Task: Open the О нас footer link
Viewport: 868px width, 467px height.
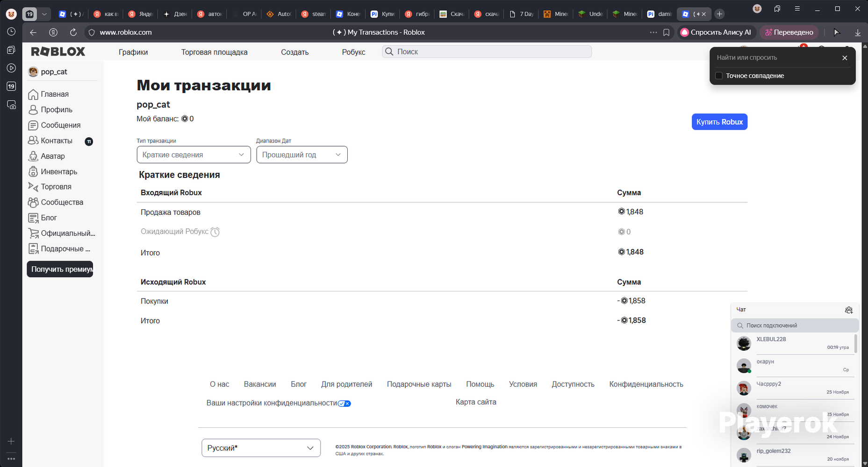Action: pos(219,384)
